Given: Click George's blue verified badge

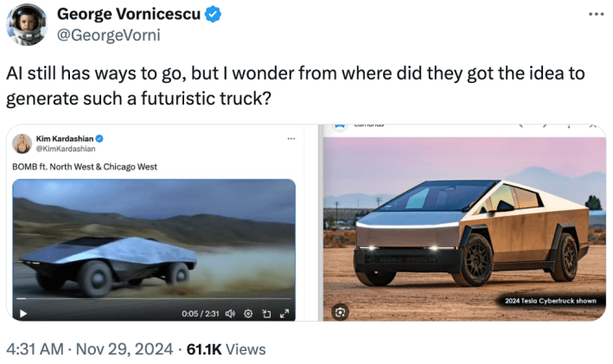Looking at the screenshot, I should tap(214, 15).
